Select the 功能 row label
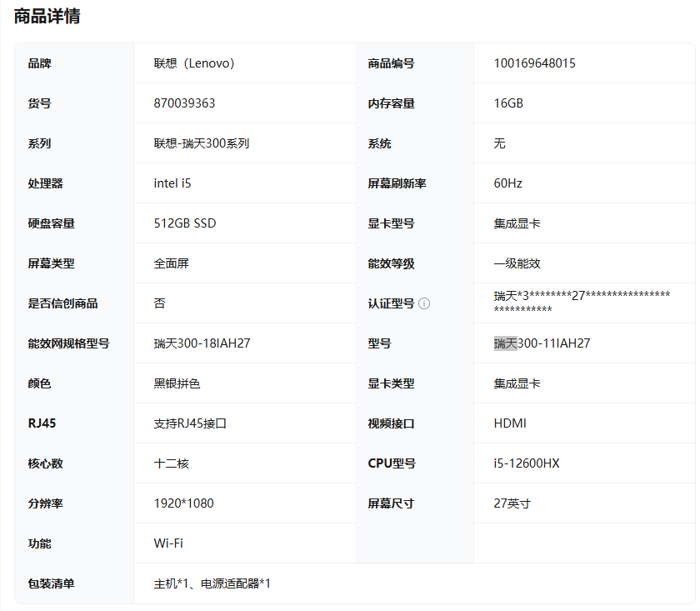The height and width of the screenshot is (611, 700). coord(39,543)
